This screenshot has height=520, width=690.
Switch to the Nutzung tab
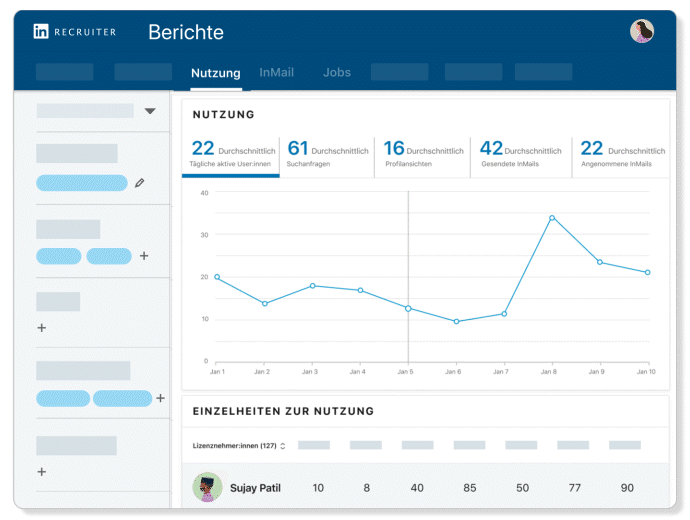pos(215,73)
